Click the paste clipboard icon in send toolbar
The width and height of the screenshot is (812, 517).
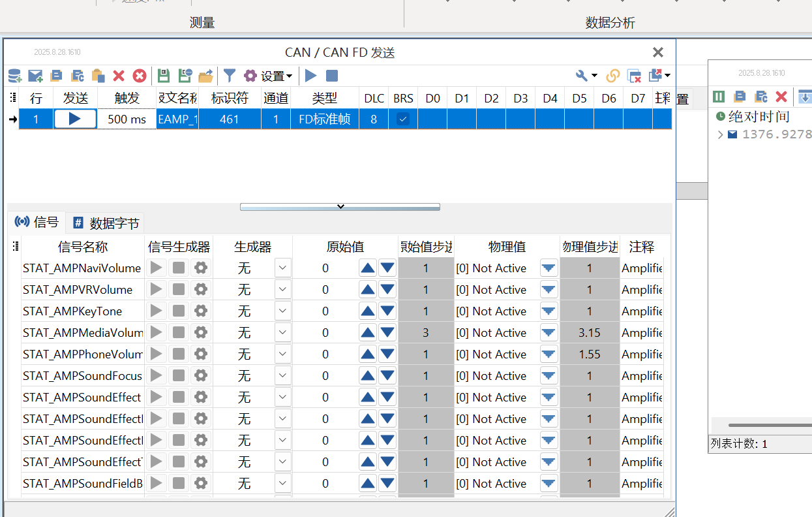click(x=98, y=76)
